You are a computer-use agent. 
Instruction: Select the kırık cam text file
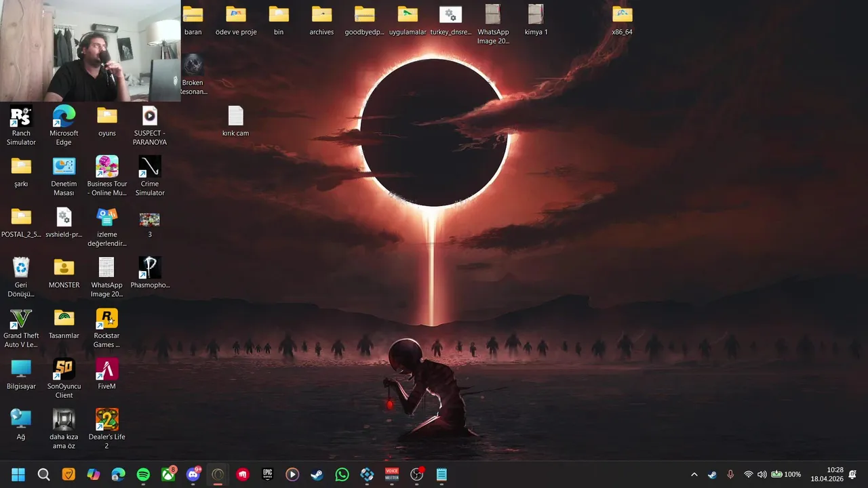tap(235, 121)
